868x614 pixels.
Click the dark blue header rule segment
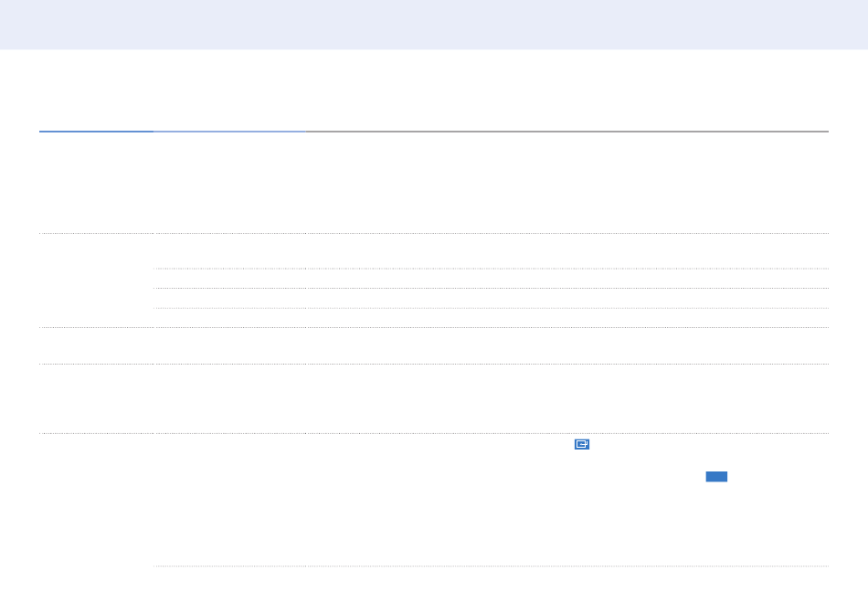[x=96, y=132]
